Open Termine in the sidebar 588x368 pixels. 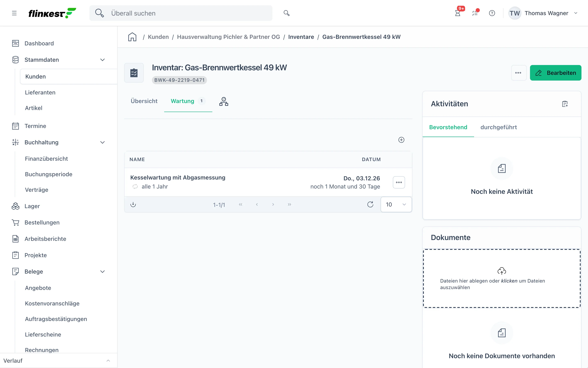point(35,126)
